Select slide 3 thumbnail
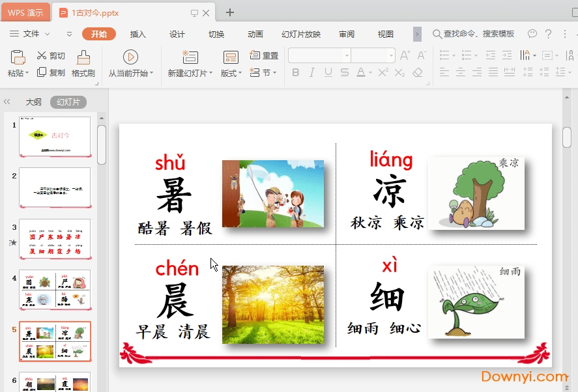 (55, 239)
